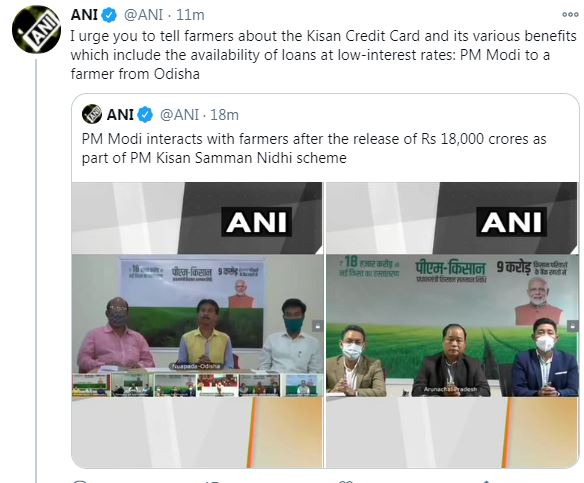Screen dimensions: 584x483
Task: Click the verified badge in the quoted tweet
Action: coord(145,115)
